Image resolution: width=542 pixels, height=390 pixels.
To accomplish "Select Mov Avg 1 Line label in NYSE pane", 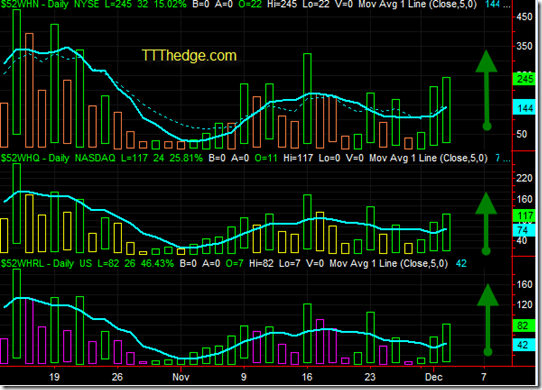I will [418, 4].
